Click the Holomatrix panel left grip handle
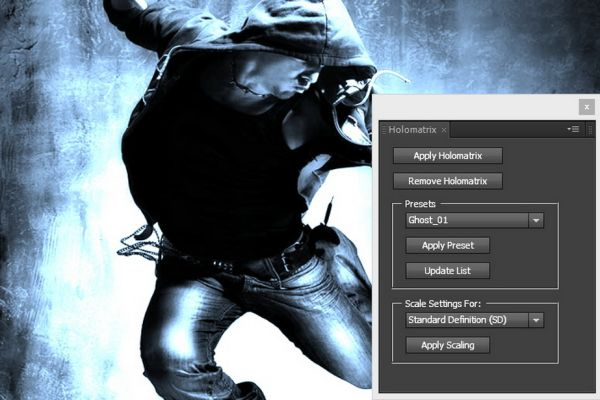This screenshot has width=600, height=400. pos(384,130)
